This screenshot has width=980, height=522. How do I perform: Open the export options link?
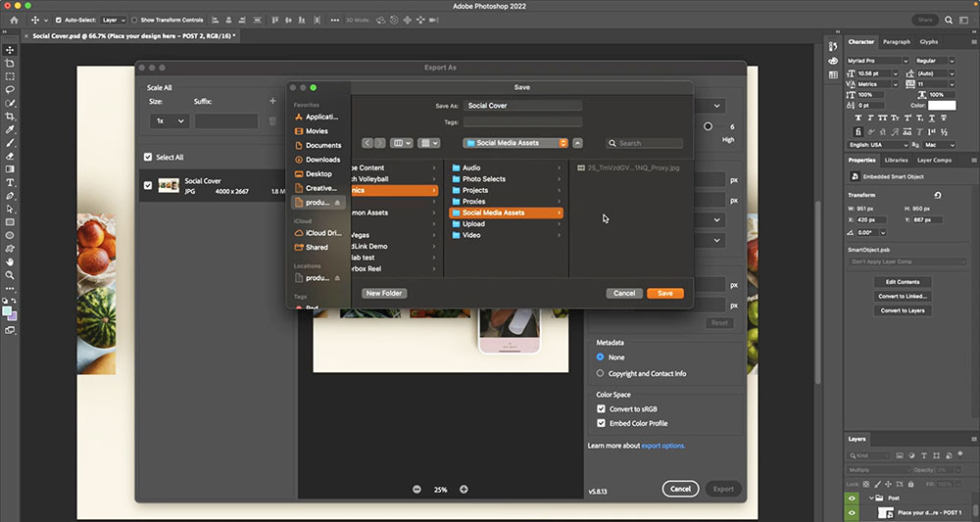[663, 446]
